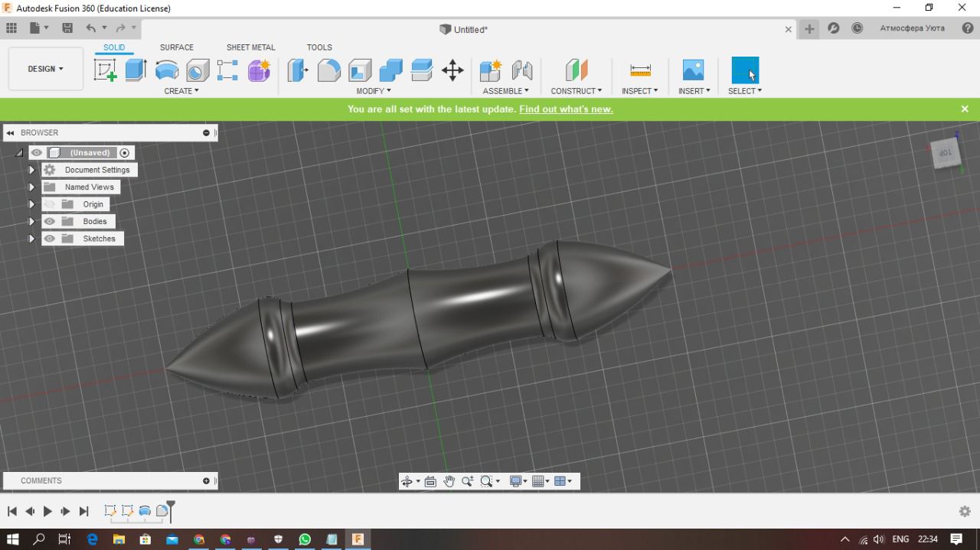This screenshot has width=980, height=550.
Task: Click the Undo arrow
Action: pos(91,28)
